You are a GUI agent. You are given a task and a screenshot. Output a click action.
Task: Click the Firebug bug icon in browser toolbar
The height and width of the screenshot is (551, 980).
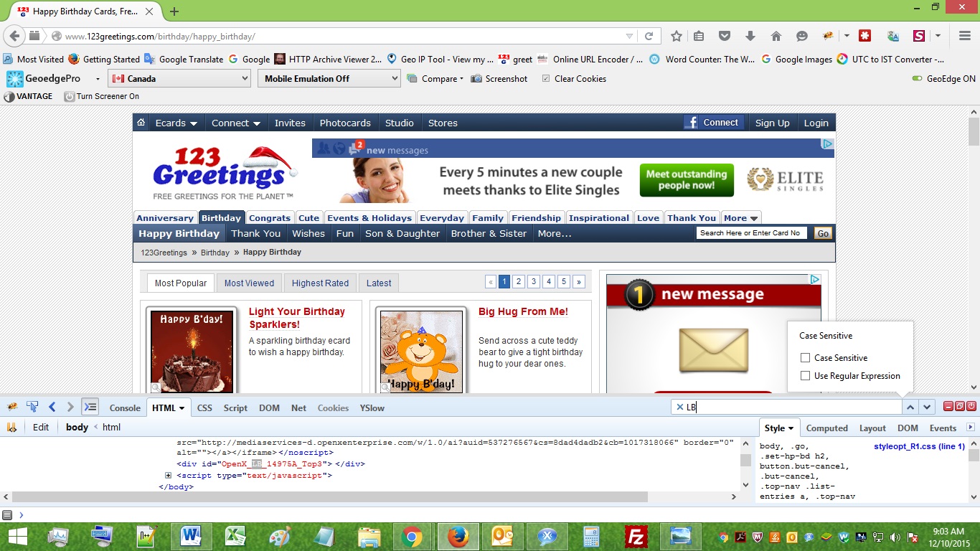coord(828,36)
